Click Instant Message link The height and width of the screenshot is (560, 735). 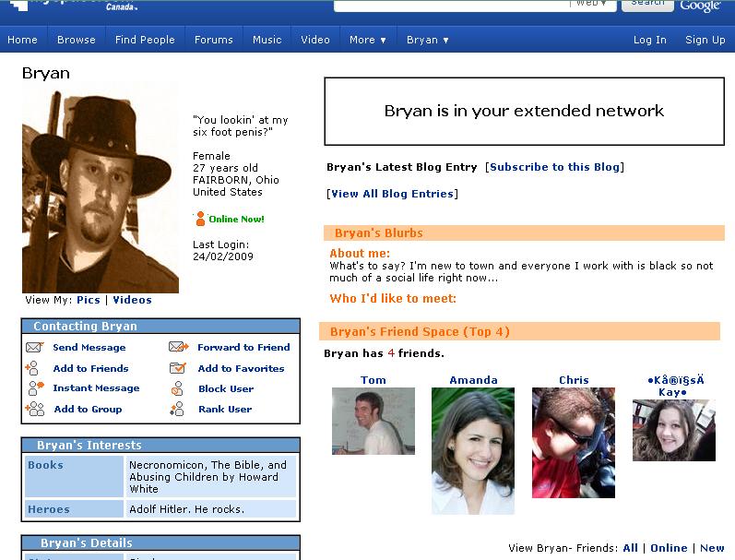96,387
